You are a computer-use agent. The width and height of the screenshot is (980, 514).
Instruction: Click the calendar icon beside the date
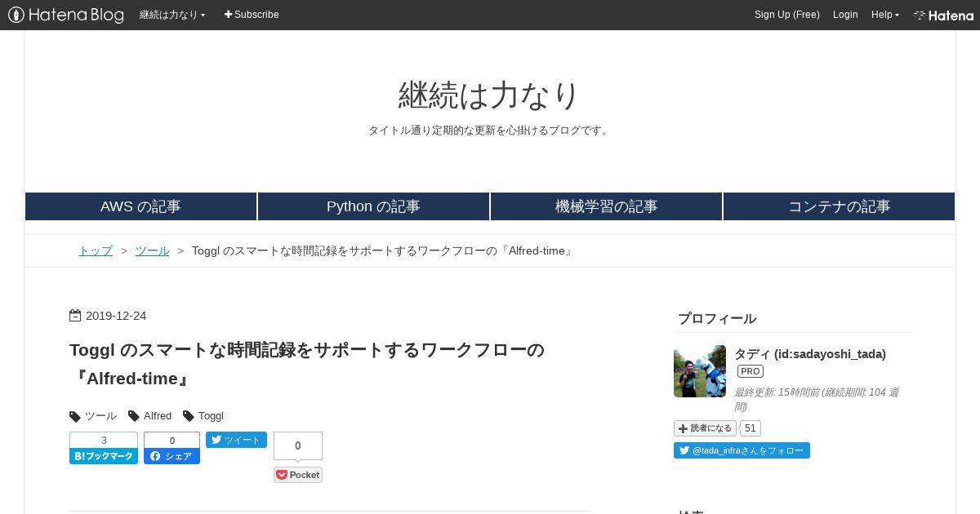pos(75,316)
